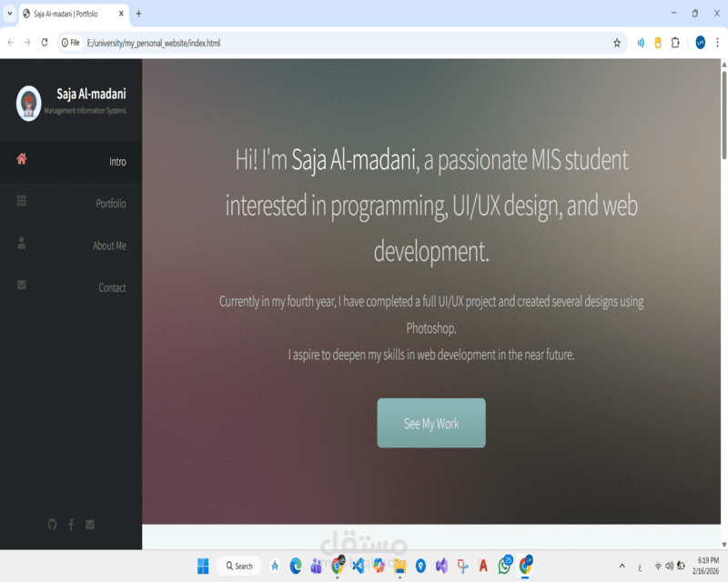The width and height of the screenshot is (728, 582).
Task: Mute the tab audio speaker icon
Action: point(641,42)
